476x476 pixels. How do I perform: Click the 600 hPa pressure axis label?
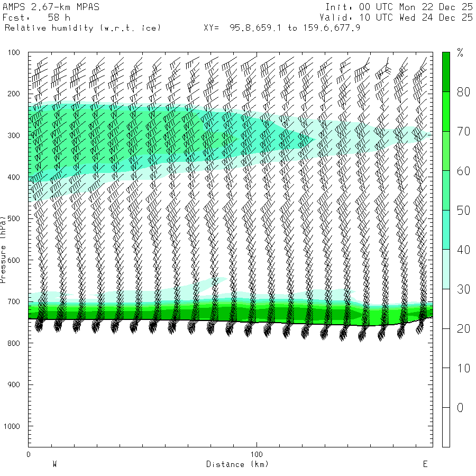(14, 260)
